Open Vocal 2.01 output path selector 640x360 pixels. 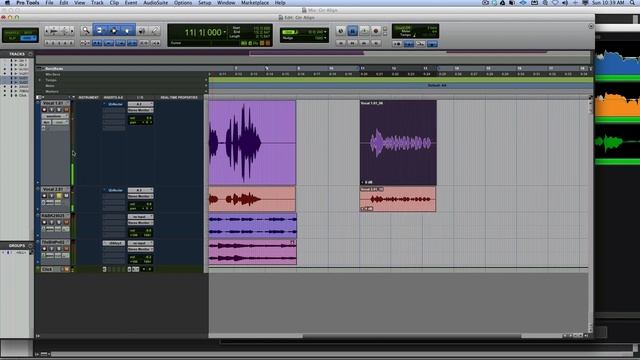(x=140, y=196)
